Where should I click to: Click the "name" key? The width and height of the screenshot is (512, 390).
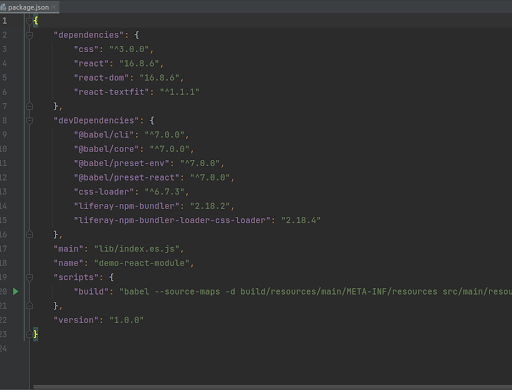68,263
